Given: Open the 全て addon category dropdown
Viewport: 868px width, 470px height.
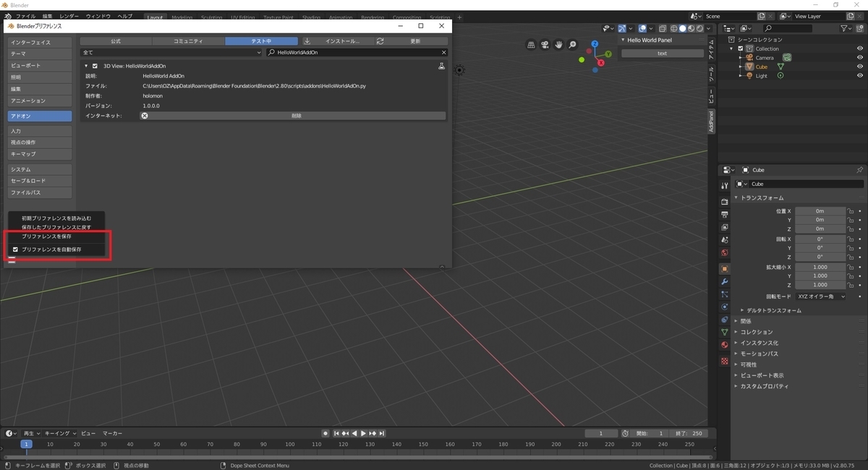Looking at the screenshot, I should 171,53.
